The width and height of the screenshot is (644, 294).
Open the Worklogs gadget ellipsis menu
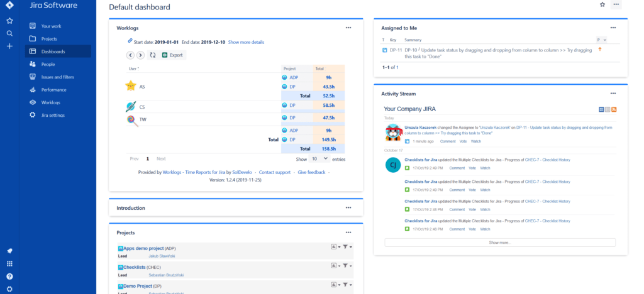pyautogui.click(x=348, y=28)
